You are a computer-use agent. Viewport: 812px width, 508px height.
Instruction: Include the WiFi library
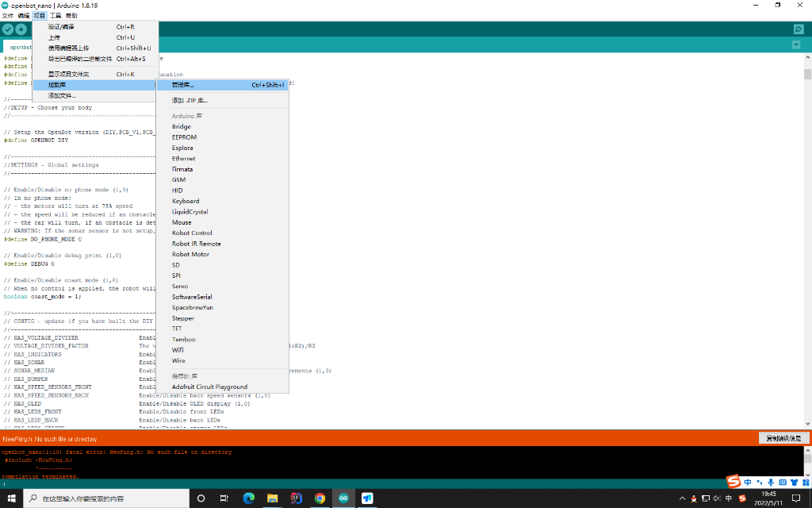point(223,350)
